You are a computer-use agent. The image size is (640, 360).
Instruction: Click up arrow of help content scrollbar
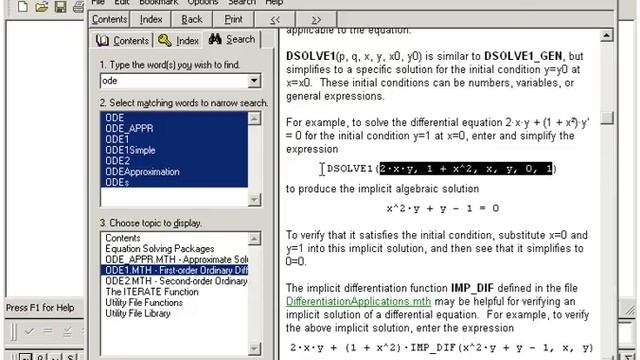pos(607,36)
